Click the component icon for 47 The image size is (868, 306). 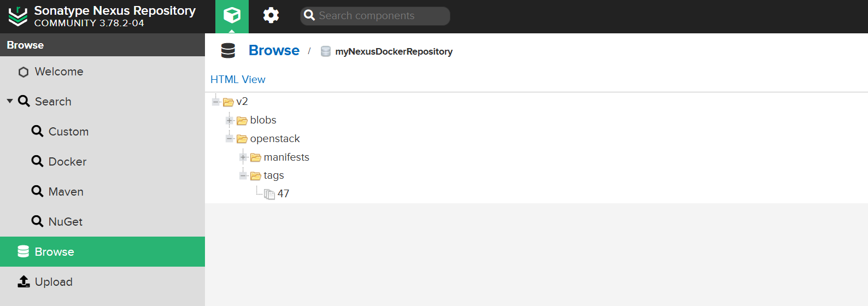pos(269,194)
